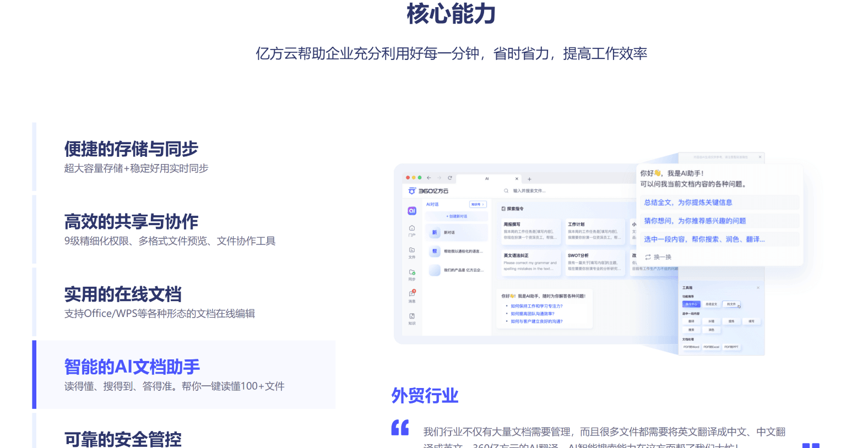Image resolution: width=868 pixels, height=448 pixels.
Task: Select the 智能的AI文档助手 tab
Action: tap(184, 375)
